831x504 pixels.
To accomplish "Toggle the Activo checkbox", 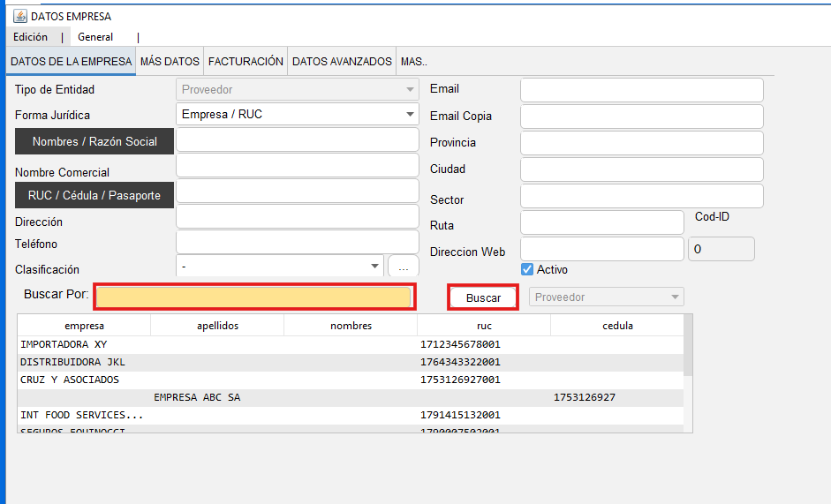I will tap(527, 269).
